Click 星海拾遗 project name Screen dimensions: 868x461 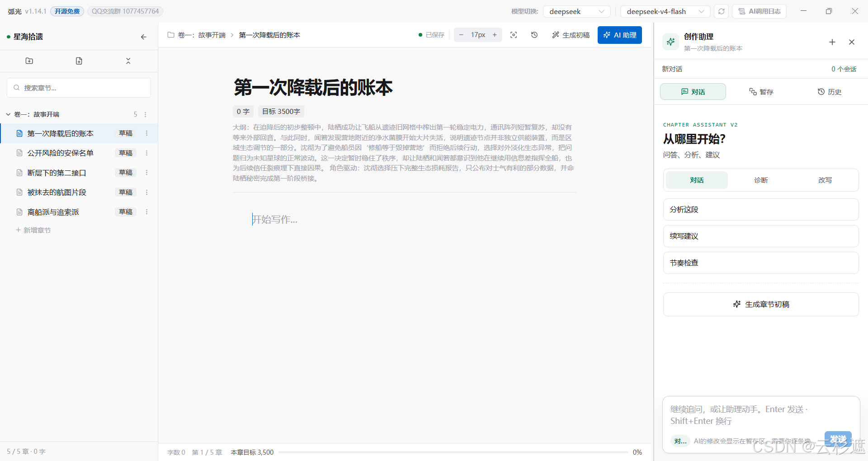(28, 37)
